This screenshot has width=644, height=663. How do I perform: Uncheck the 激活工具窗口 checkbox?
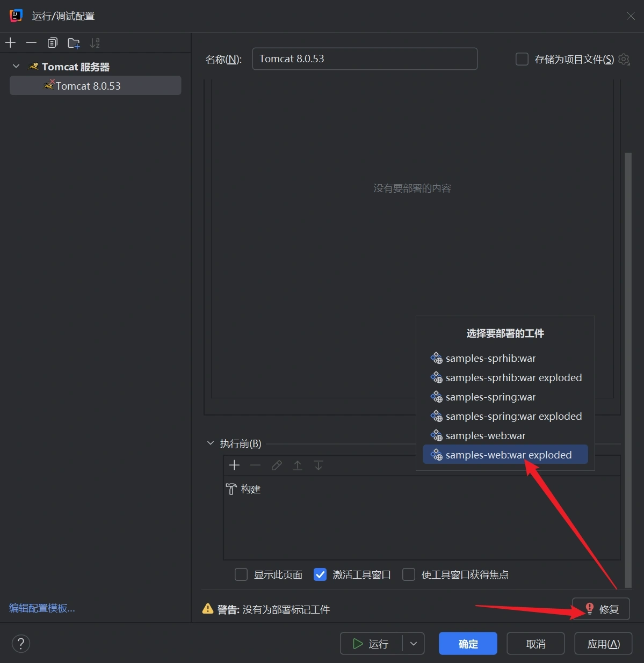coord(320,575)
